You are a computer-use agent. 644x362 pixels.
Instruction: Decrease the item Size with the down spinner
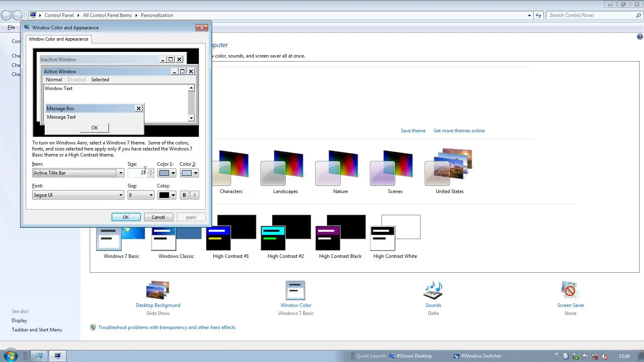click(x=151, y=175)
